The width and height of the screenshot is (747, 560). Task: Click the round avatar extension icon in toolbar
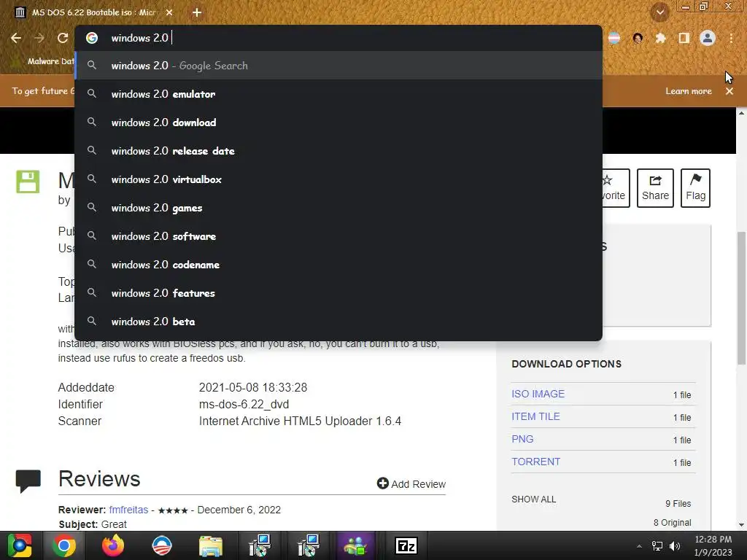click(x=638, y=38)
